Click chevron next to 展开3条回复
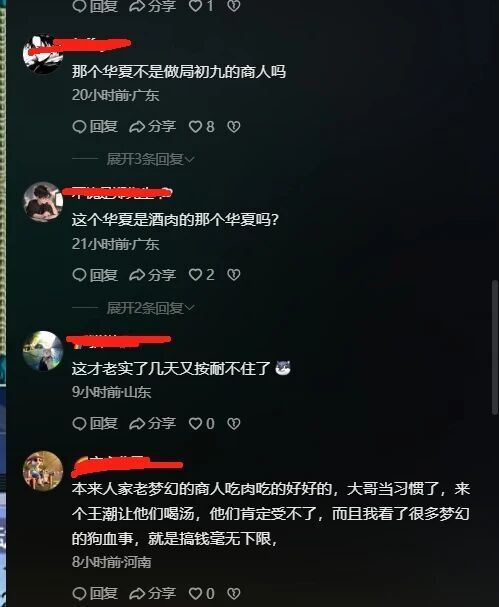The image size is (499, 607). pos(190,159)
